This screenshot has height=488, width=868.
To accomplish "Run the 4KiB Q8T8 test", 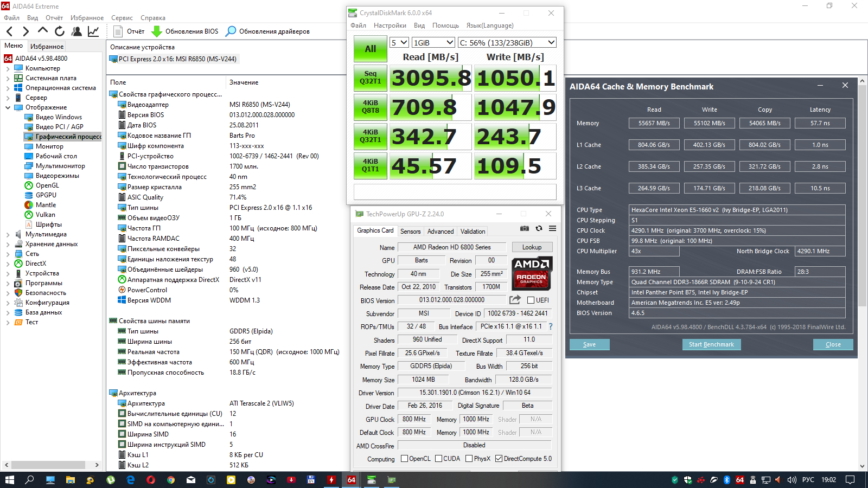I will (371, 107).
